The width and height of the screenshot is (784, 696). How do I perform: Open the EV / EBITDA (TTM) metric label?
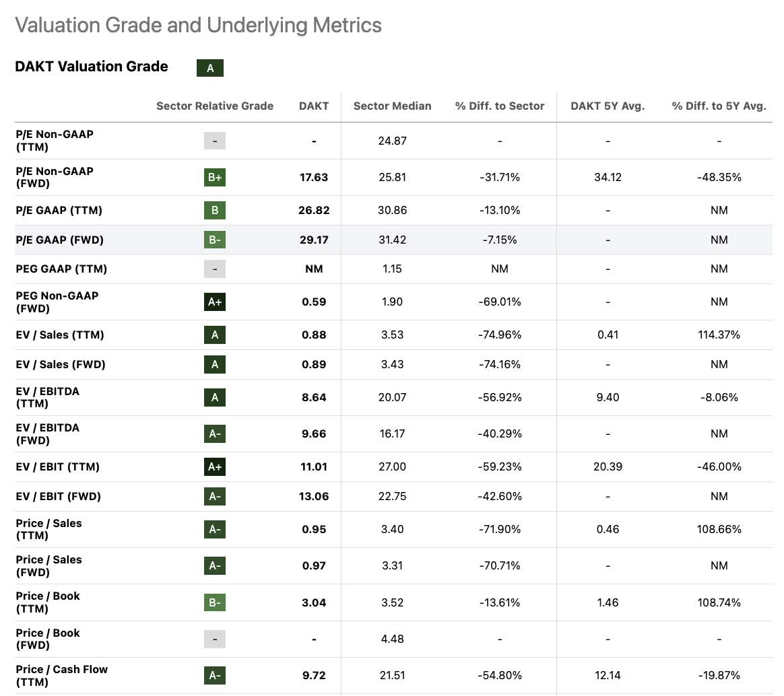(x=47, y=397)
